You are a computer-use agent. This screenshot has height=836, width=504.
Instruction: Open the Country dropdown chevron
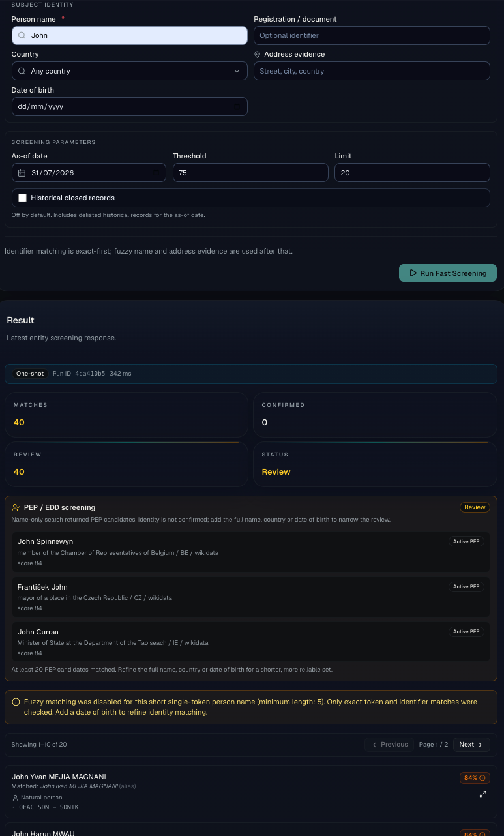click(237, 71)
